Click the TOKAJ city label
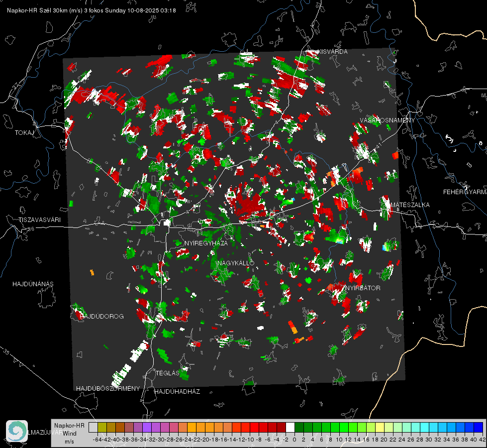 [x=24, y=133]
